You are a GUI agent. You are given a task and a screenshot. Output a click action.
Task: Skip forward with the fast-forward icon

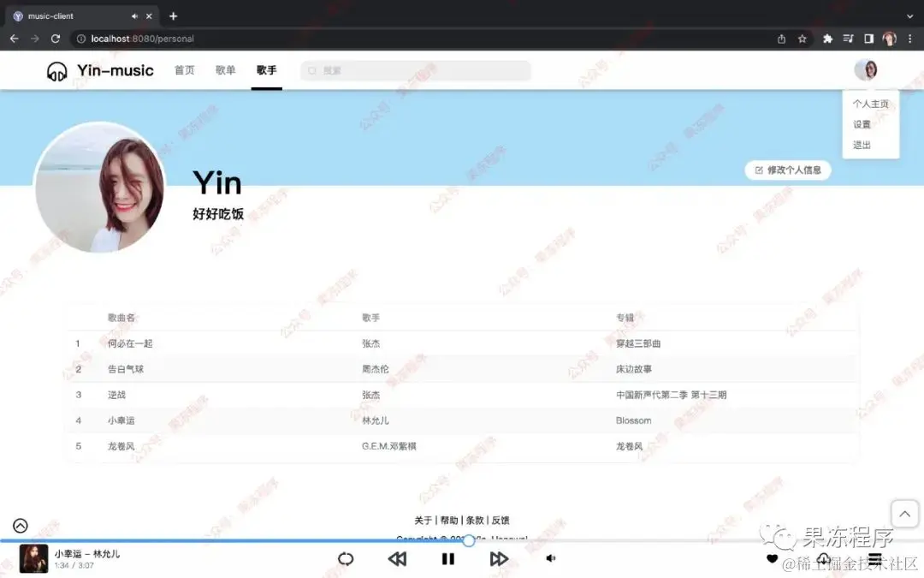click(x=500, y=558)
